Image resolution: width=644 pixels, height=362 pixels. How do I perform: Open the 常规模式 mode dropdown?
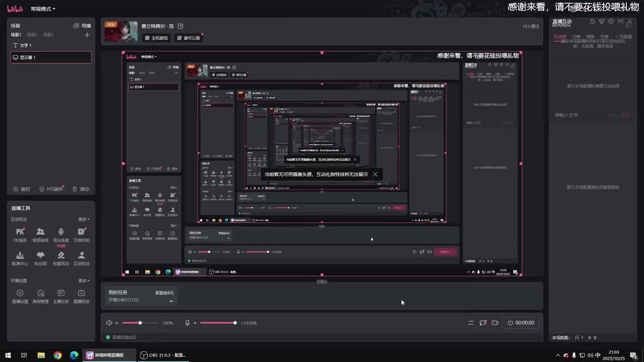(43, 9)
